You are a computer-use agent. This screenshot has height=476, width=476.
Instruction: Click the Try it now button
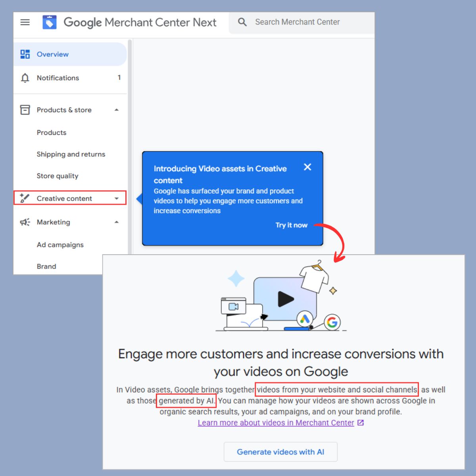click(x=291, y=225)
